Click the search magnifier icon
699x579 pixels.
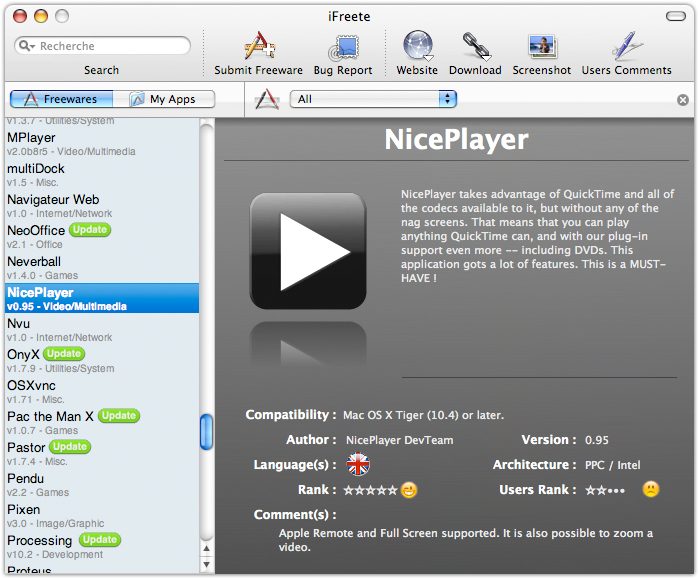pos(26,46)
